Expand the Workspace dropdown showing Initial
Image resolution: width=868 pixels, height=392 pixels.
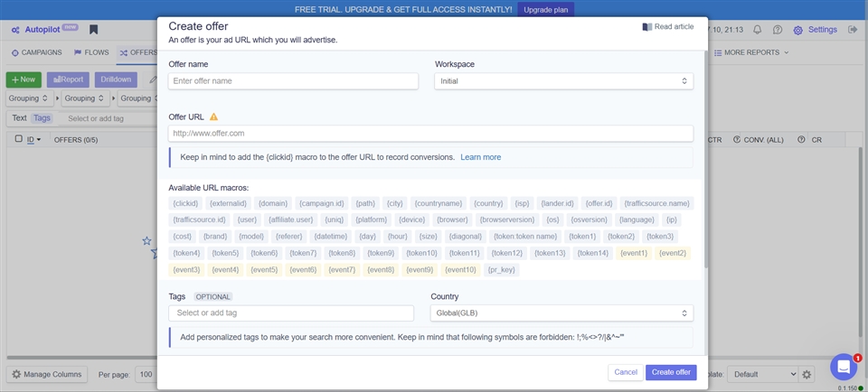tap(563, 81)
